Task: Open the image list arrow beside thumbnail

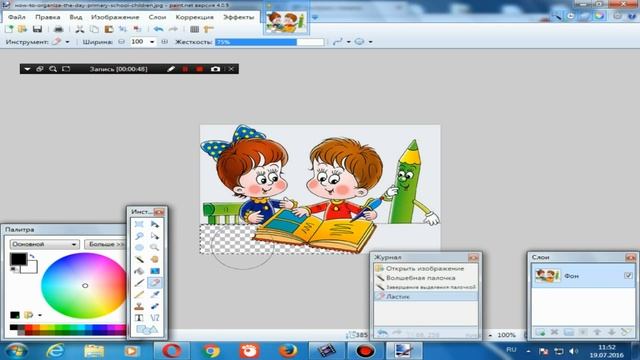Action: click(x=315, y=18)
